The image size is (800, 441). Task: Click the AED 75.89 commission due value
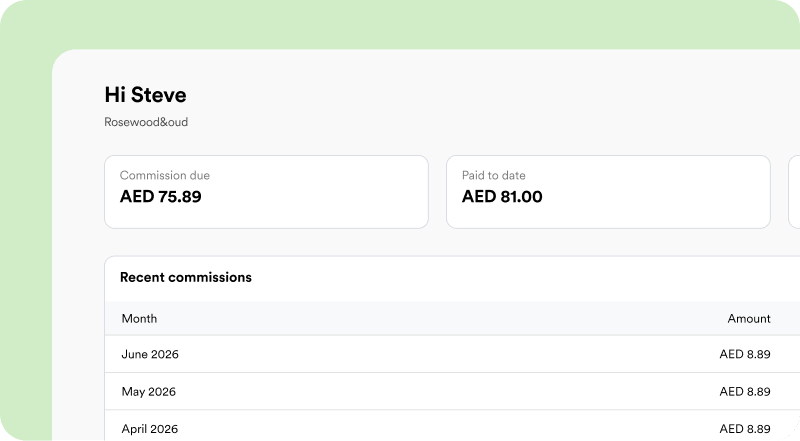pos(161,197)
